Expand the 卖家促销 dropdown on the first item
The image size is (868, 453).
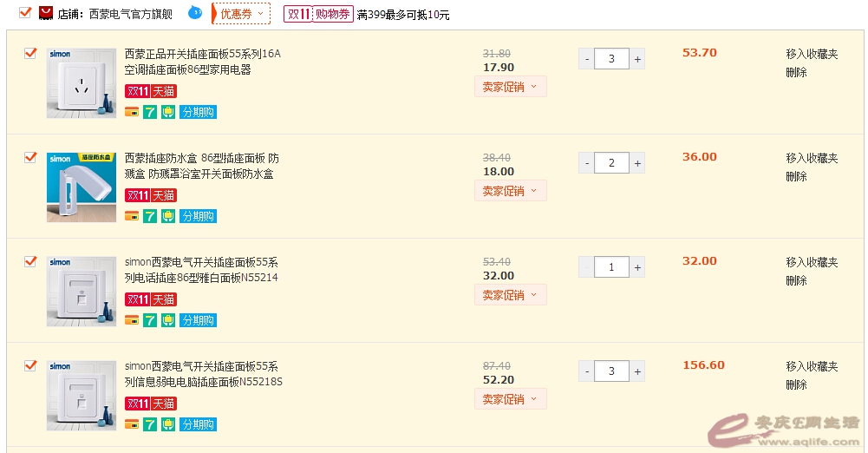(x=510, y=87)
